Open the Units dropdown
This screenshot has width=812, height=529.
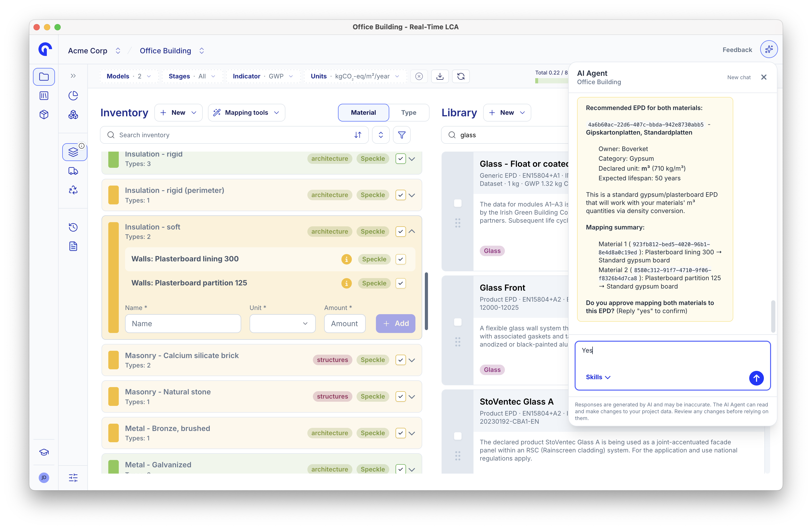pyautogui.click(x=355, y=76)
